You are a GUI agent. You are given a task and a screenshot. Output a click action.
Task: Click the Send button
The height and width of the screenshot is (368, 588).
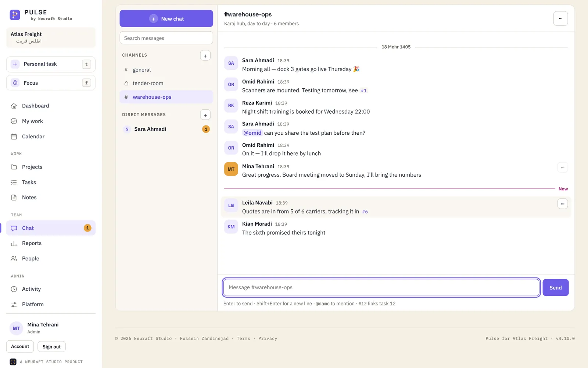pyautogui.click(x=556, y=287)
